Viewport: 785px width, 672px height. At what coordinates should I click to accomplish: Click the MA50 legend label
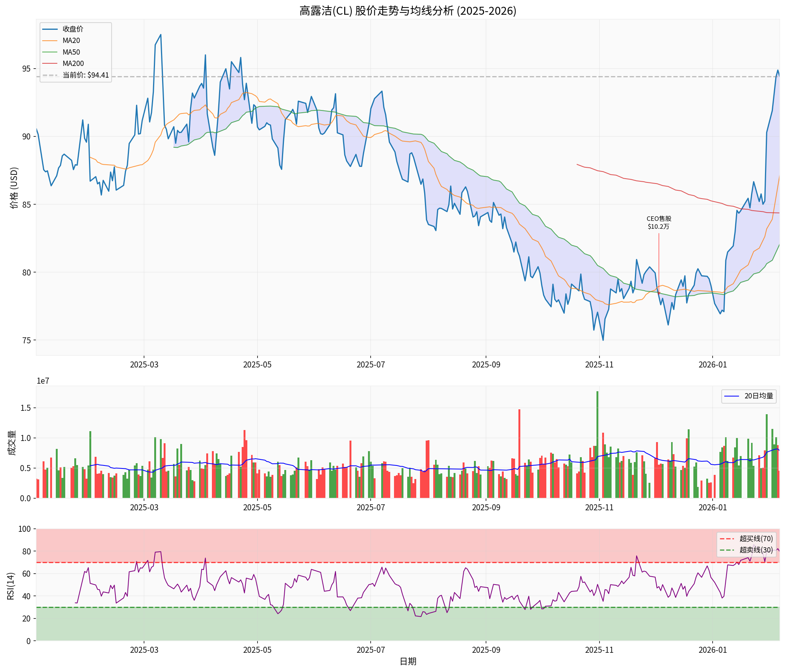(71, 52)
